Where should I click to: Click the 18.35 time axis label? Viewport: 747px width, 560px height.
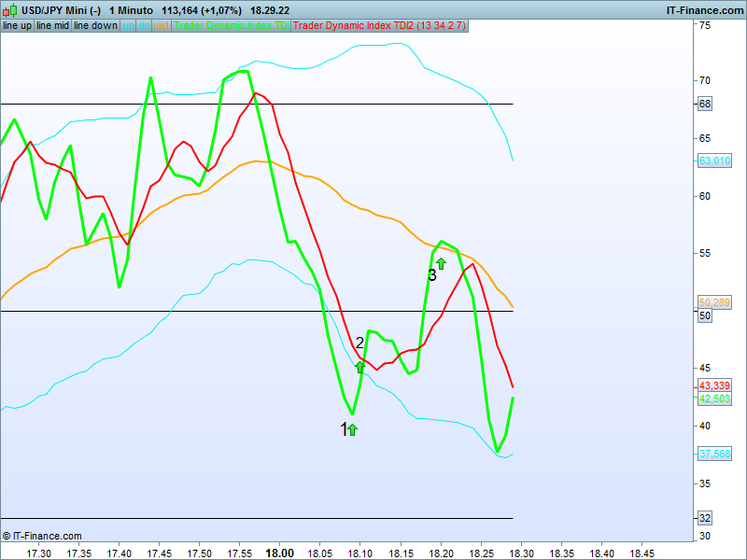click(x=562, y=553)
